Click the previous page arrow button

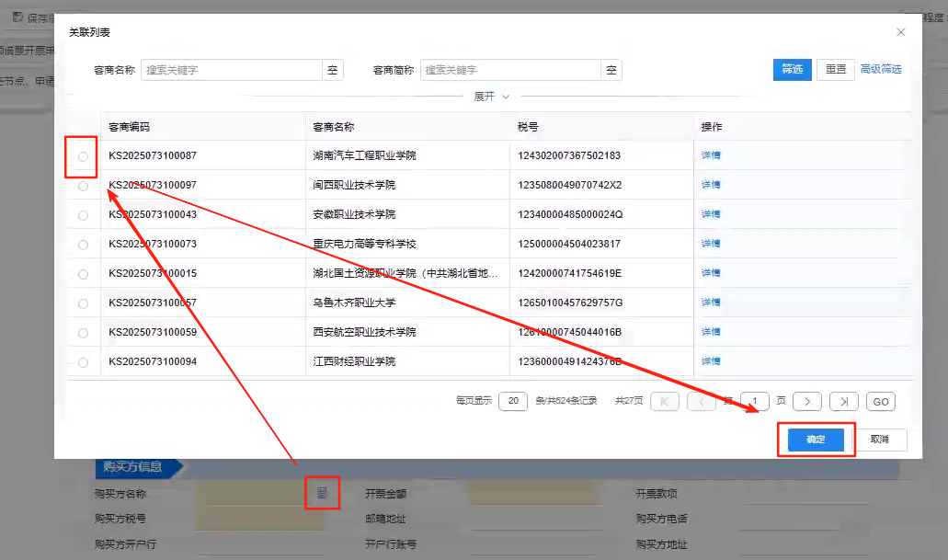click(x=701, y=401)
